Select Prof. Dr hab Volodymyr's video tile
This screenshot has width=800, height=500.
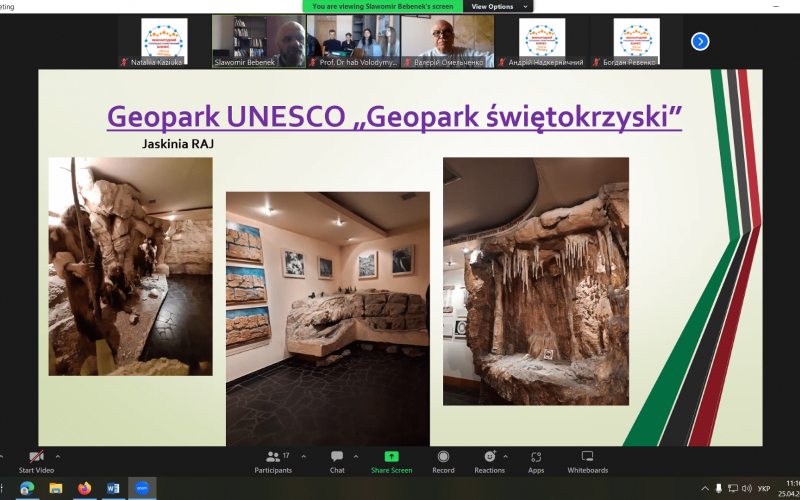(353, 41)
